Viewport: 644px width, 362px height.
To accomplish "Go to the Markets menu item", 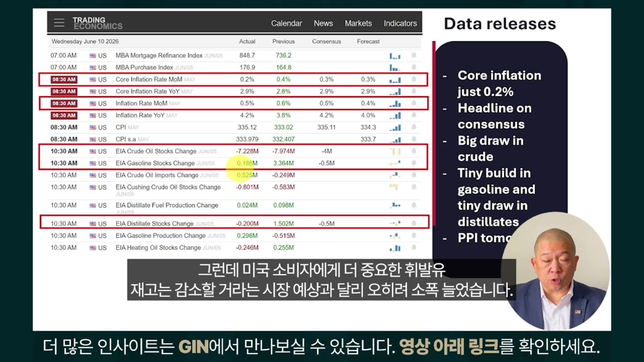I will point(358,23).
